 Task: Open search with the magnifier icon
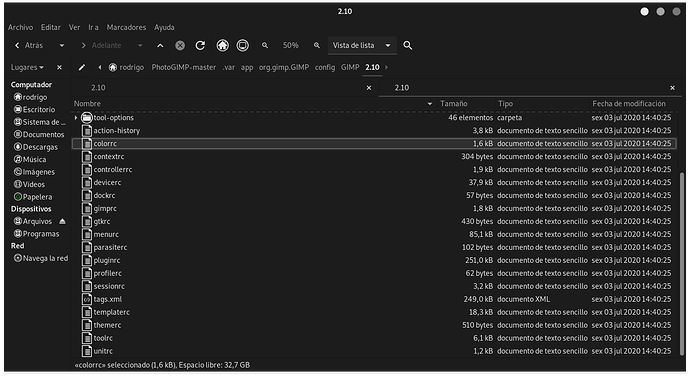pyautogui.click(x=408, y=45)
